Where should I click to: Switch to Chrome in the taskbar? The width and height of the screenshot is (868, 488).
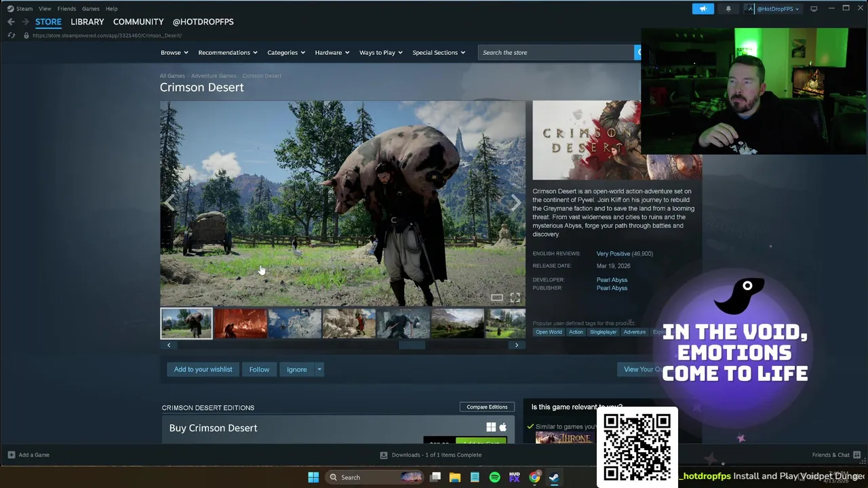click(x=534, y=477)
